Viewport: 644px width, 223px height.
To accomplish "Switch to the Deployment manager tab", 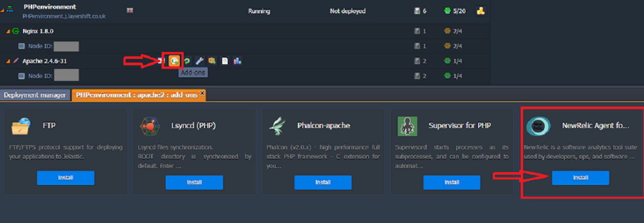I will (x=35, y=95).
